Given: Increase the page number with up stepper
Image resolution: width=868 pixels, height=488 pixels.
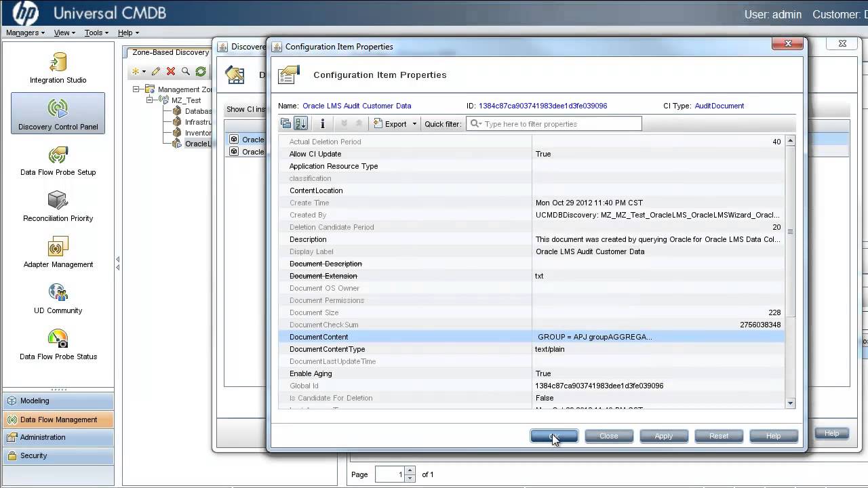Looking at the screenshot, I should 410,471.
